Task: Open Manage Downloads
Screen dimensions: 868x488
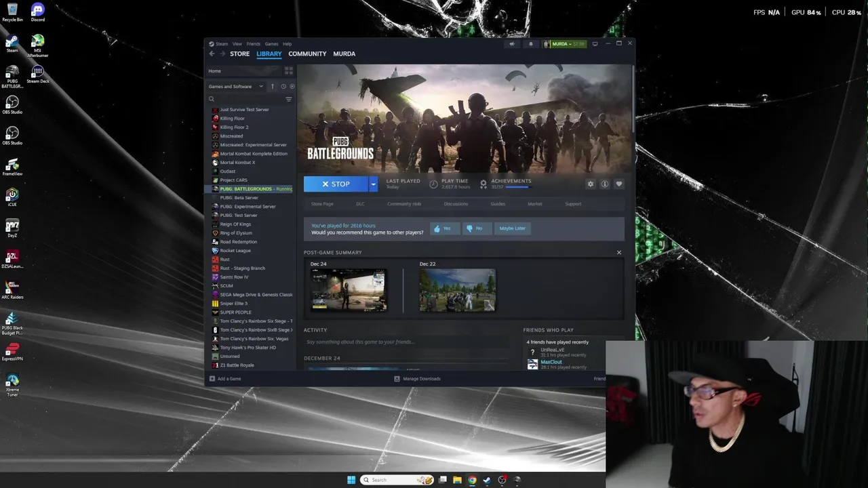Action: 418,379
